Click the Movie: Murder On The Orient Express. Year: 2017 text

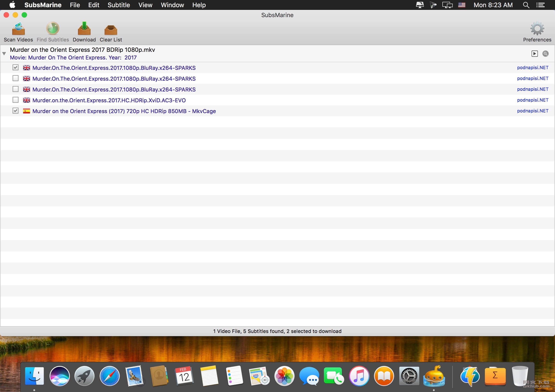(x=73, y=57)
